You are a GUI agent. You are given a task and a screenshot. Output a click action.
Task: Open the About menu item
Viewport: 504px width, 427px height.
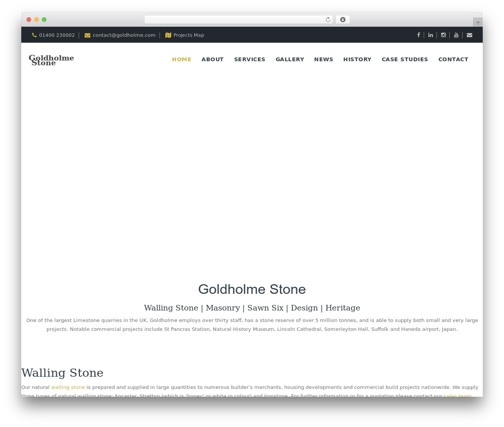(x=213, y=59)
